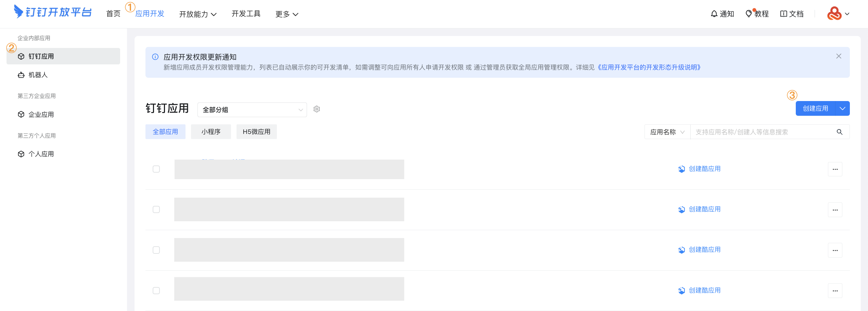The image size is (868, 311).
Task: Switch to the 全部应用 tab
Action: [165, 132]
